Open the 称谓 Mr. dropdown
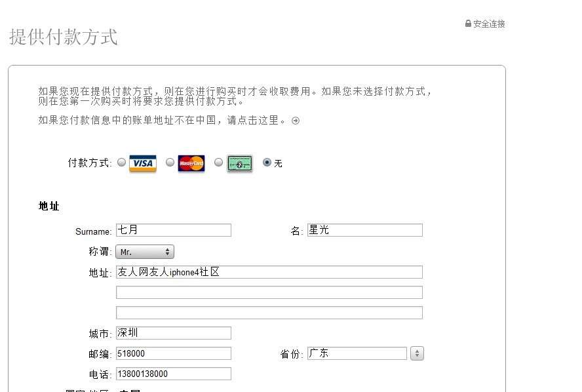 [144, 251]
